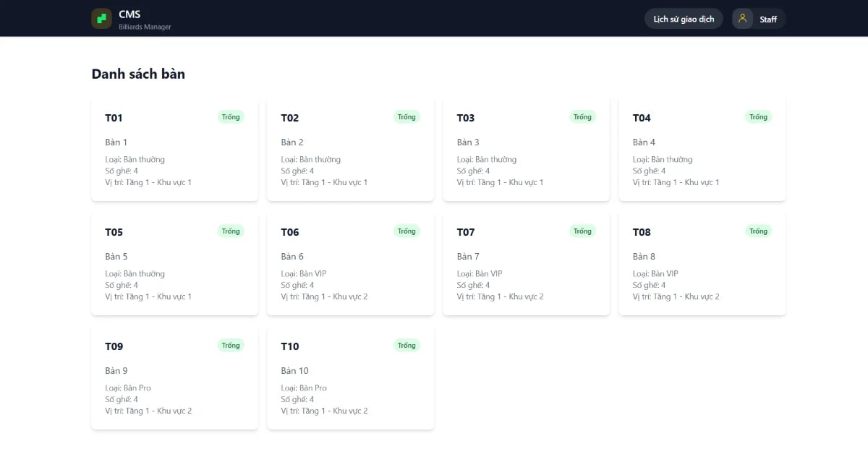Open the Lịch sử giao dịch history
This screenshot has height=457, width=868.
coord(683,19)
